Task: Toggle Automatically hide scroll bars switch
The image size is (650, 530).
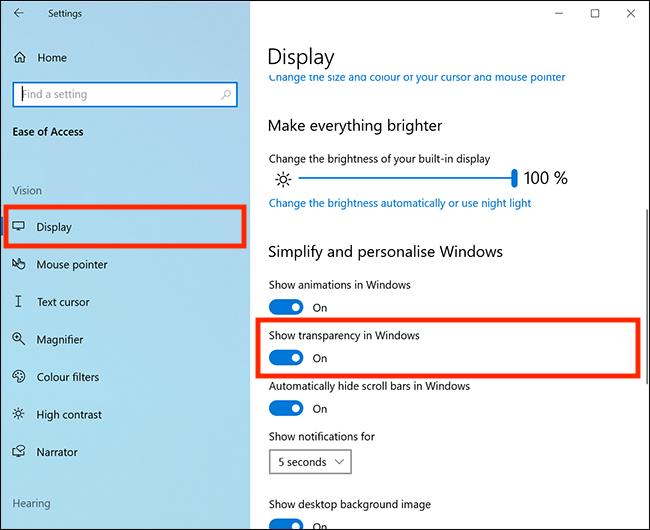Action: coord(286,408)
